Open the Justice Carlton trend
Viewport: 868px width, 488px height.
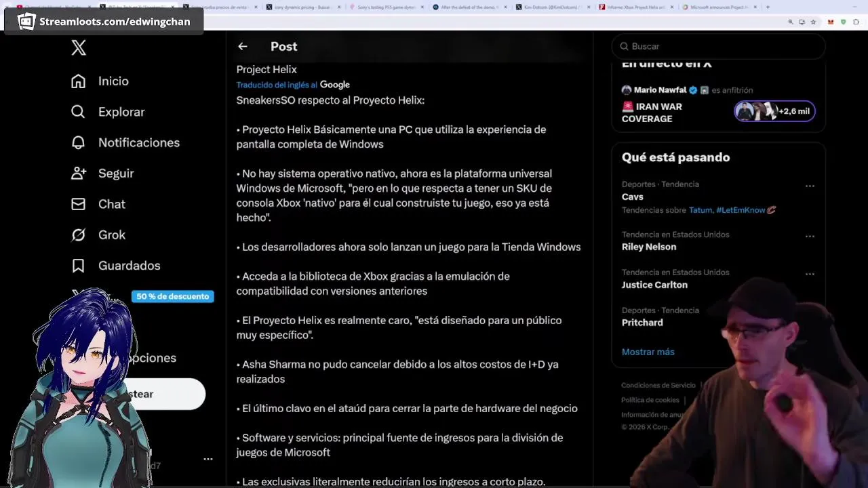(654, 285)
